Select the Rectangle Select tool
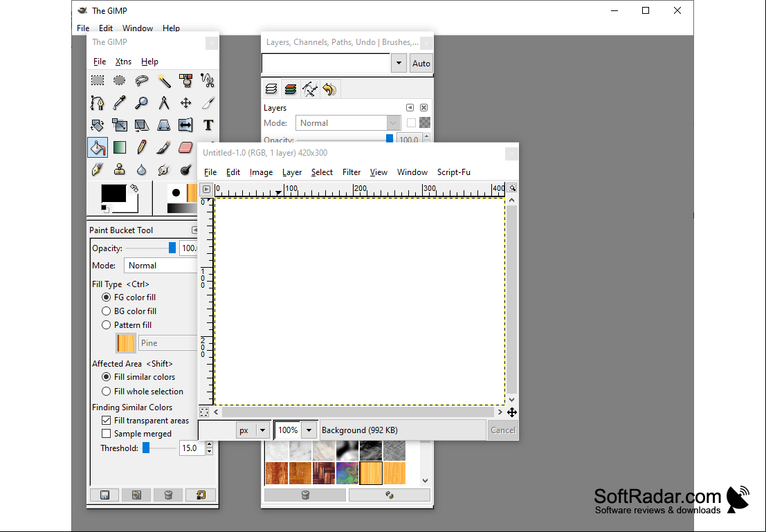766x532 pixels. point(98,80)
